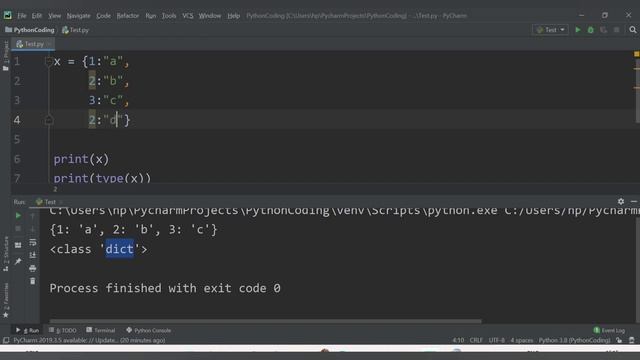Place cursor on print(x) line 6
This screenshot has height=360, width=640.
point(81,159)
